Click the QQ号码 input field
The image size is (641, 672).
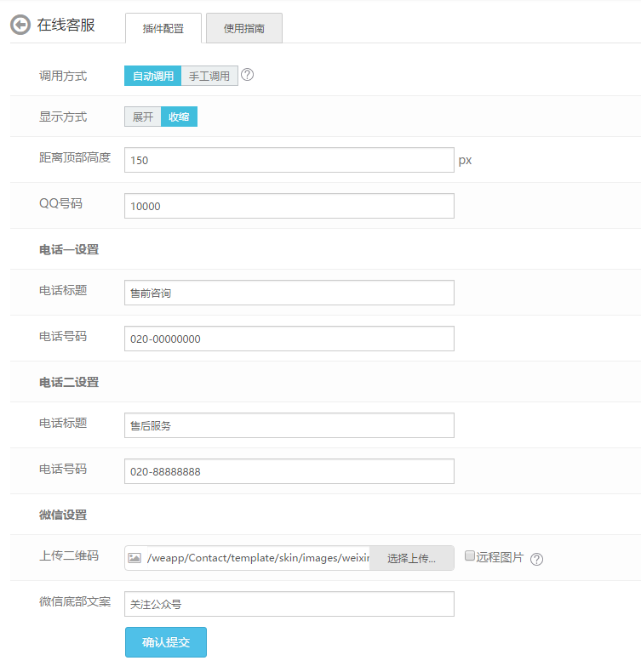pos(289,206)
